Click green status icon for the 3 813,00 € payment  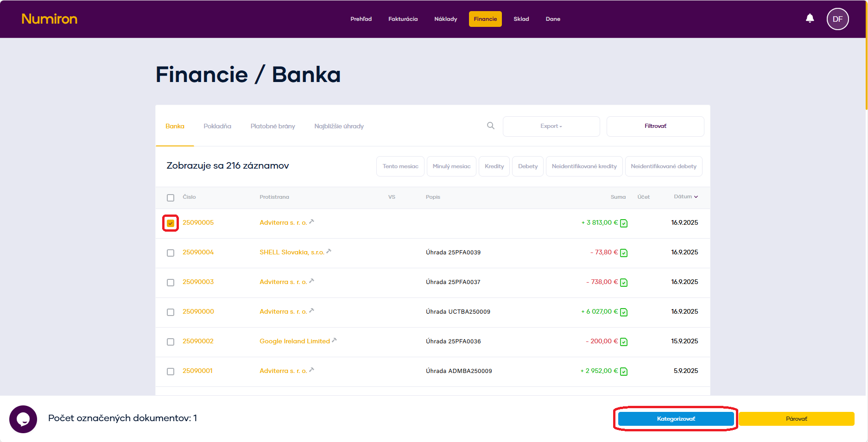624,223
